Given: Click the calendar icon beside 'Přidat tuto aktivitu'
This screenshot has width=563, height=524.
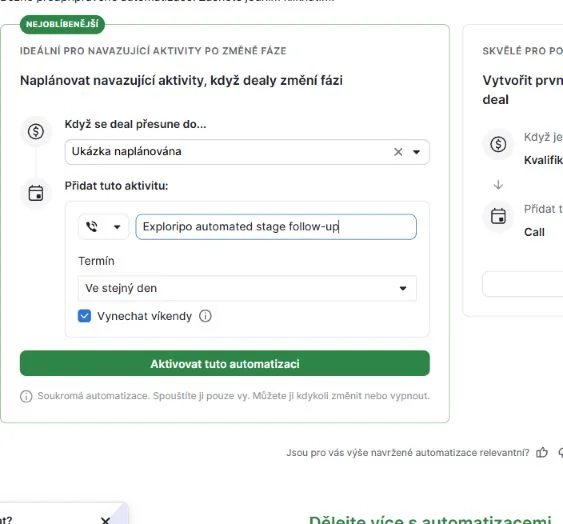Looking at the screenshot, I should pos(36,193).
